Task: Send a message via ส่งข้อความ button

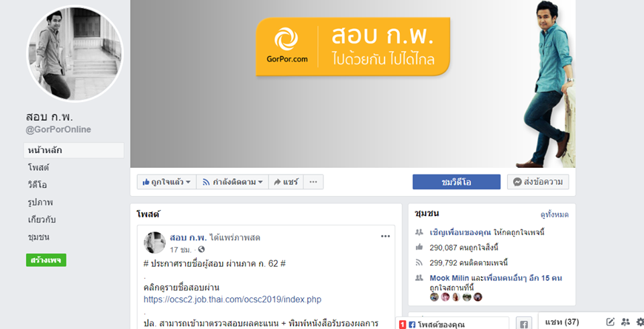Action: point(538,182)
